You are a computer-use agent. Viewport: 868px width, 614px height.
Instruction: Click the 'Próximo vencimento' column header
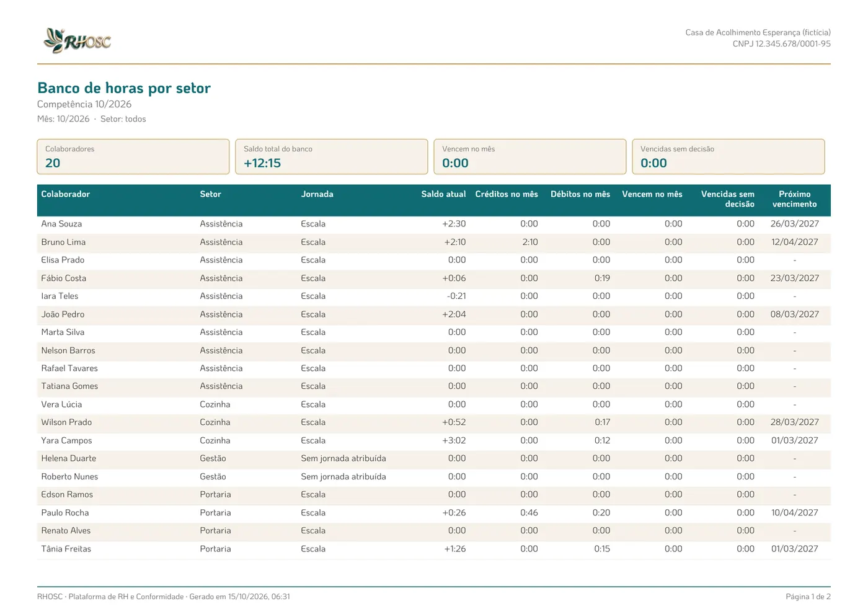click(x=795, y=199)
